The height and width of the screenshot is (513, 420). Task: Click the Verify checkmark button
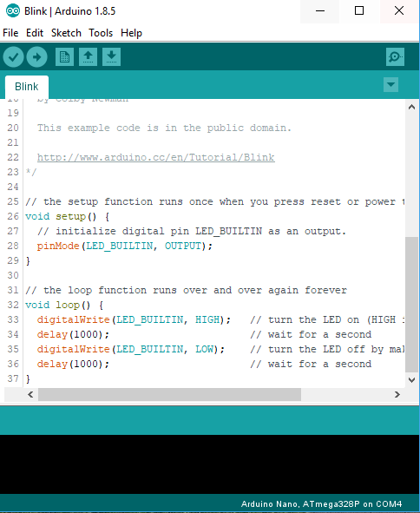click(x=13, y=57)
